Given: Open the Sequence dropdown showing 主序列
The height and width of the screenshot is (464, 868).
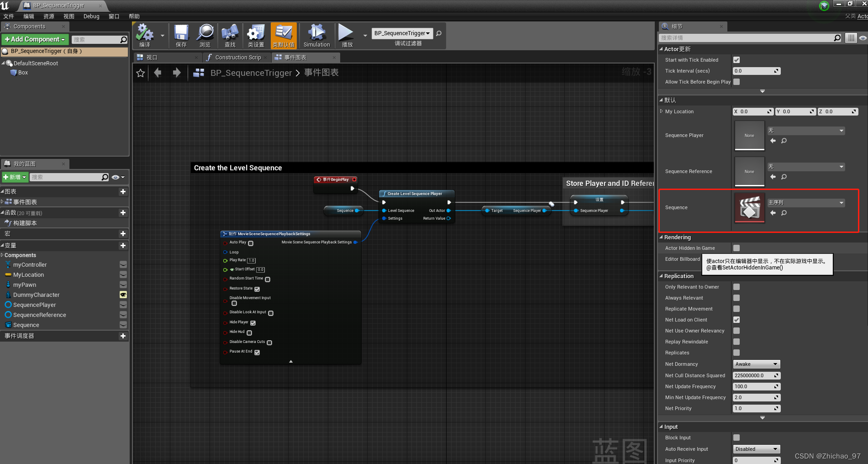Looking at the screenshot, I should pyautogui.click(x=806, y=202).
